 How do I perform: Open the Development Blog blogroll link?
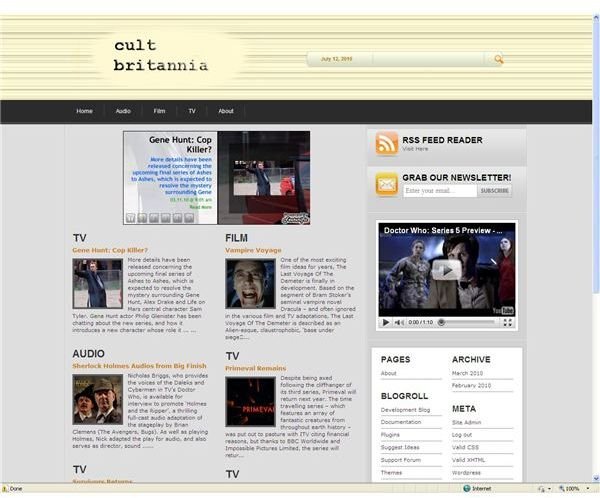(405, 410)
